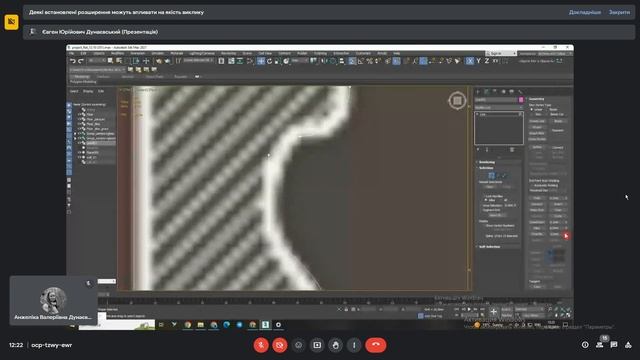Screen dimensions: 640x360
Task: Select Spline sub-object level icon
Action: click(x=504, y=176)
